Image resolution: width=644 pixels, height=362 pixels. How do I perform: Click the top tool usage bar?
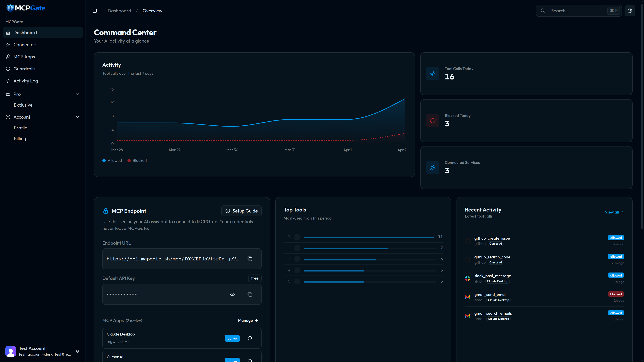click(368, 237)
